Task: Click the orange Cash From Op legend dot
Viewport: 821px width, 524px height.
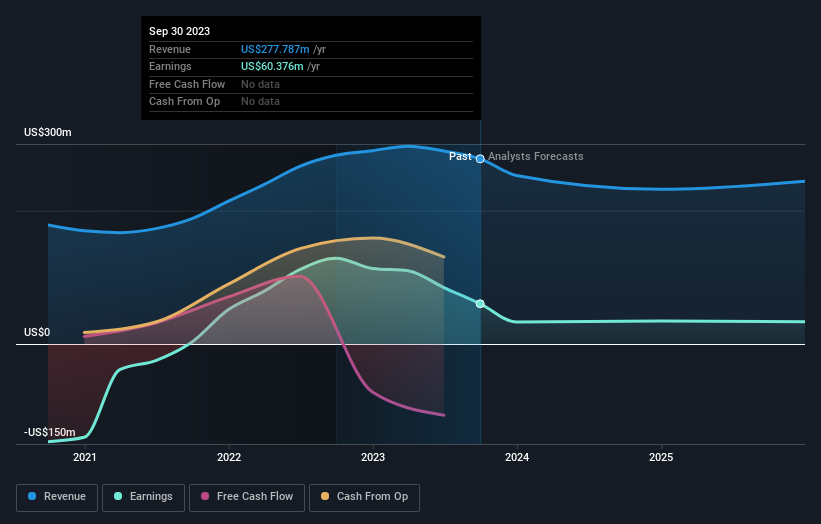Action: (325, 496)
